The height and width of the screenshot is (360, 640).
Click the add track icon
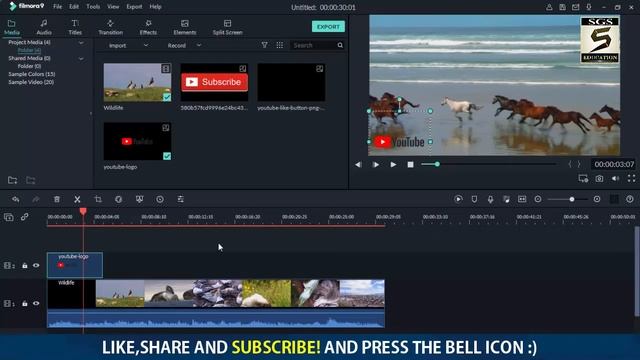tap(9, 217)
